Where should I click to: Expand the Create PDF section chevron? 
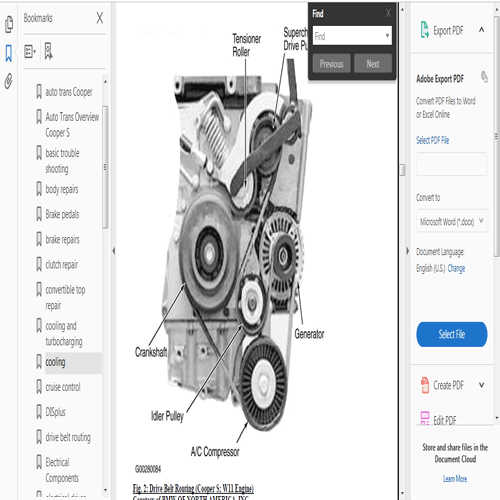click(x=481, y=385)
